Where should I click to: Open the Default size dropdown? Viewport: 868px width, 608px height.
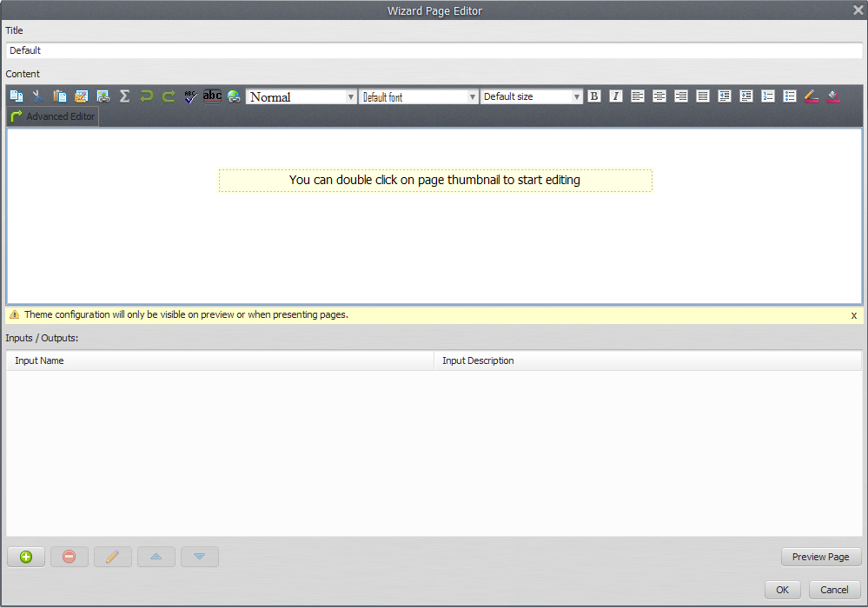tap(532, 96)
